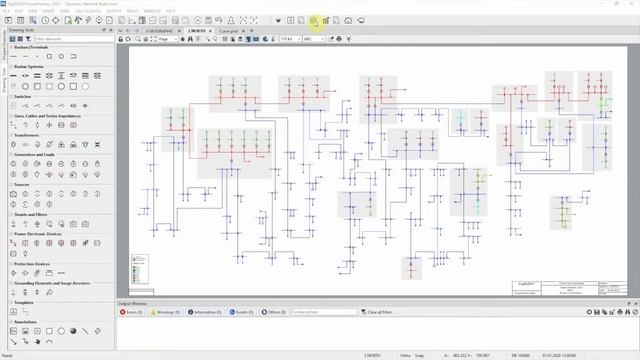This screenshot has width=640, height=360.
Task: Toggle the Others filter in Output Window
Action: tap(273, 312)
